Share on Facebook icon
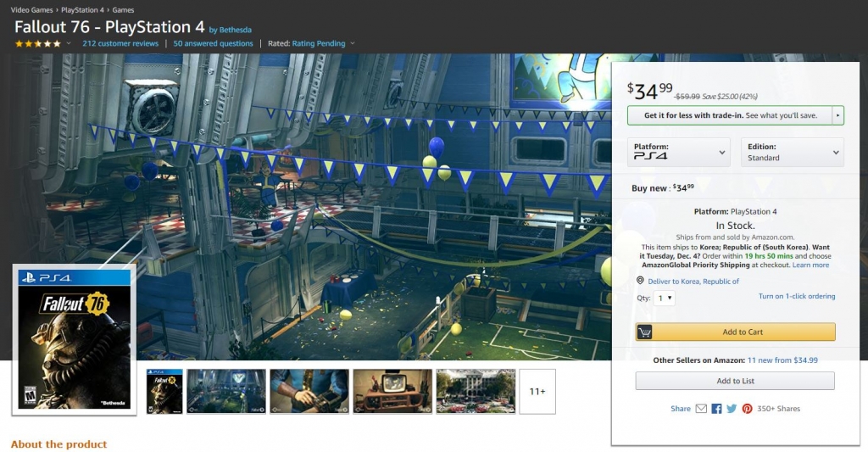The image size is (868, 452). pos(716,408)
